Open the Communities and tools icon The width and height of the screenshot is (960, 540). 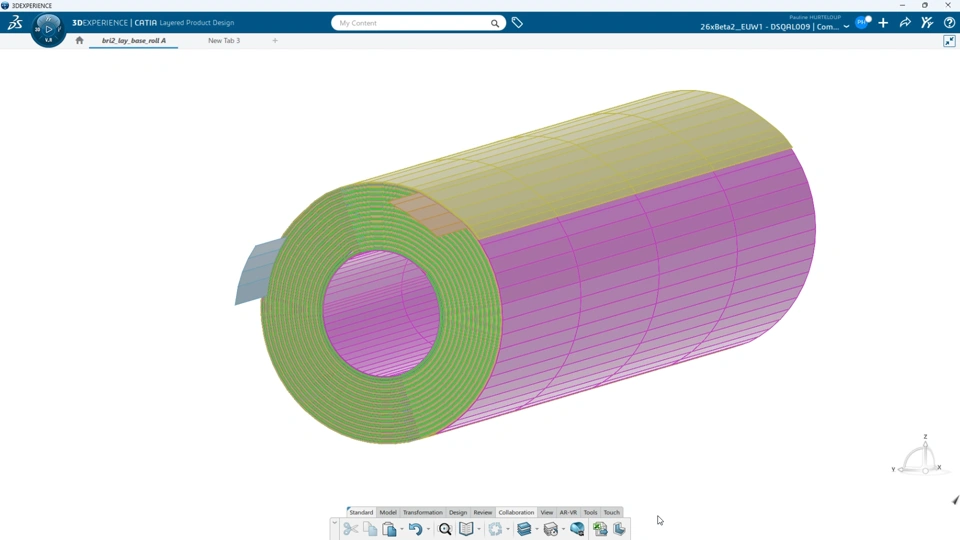point(927,23)
